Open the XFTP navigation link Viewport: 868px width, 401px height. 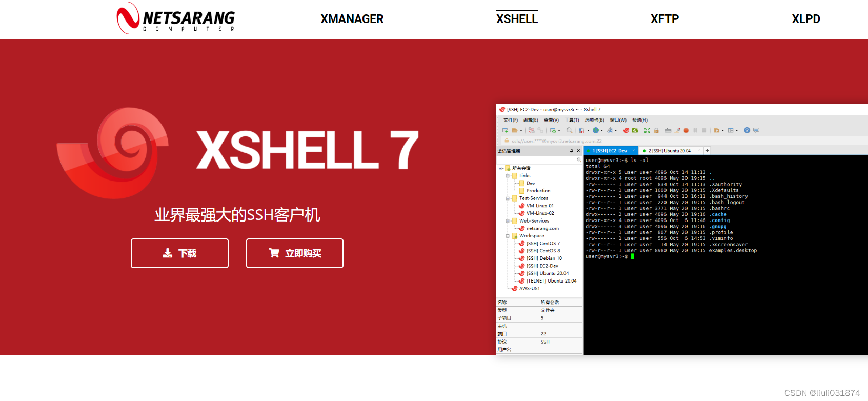point(664,19)
